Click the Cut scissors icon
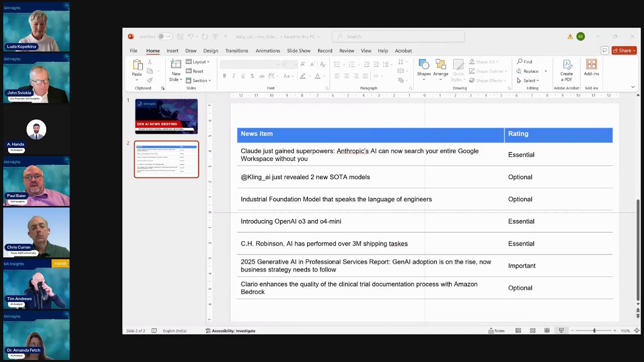The image size is (644, 362). tap(149, 62)
